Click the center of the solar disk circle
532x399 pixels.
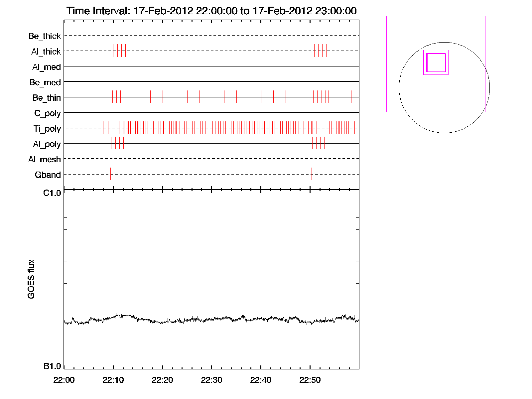click(x=444, y=87)
